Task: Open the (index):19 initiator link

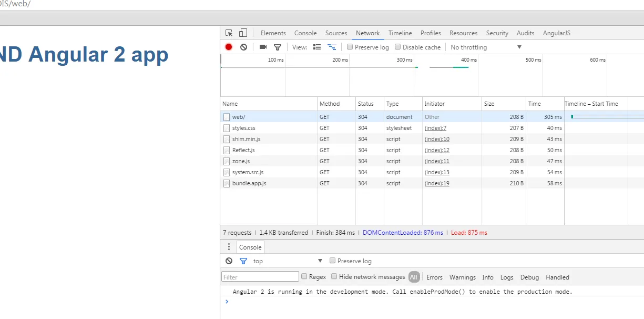Action: (437, 183)
